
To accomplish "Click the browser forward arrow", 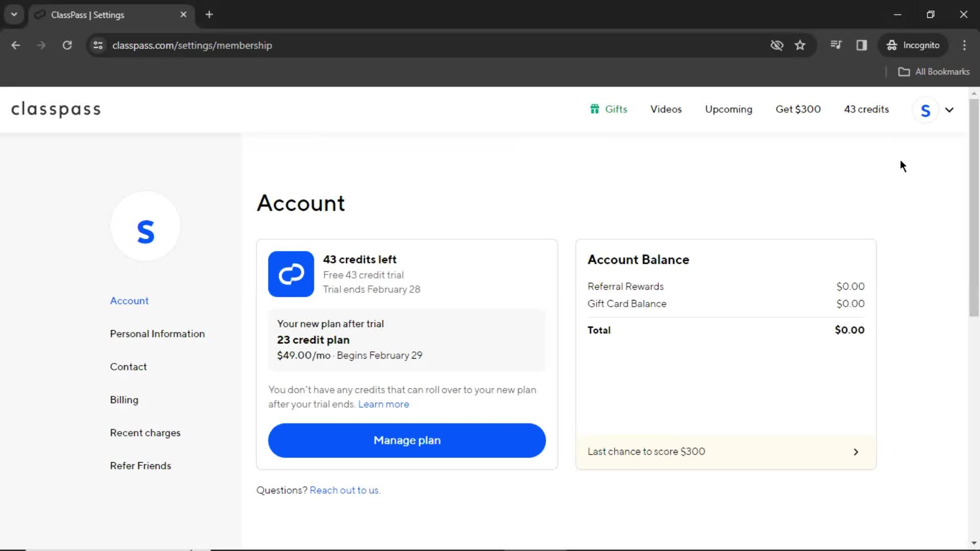I will tap(41, 45).
